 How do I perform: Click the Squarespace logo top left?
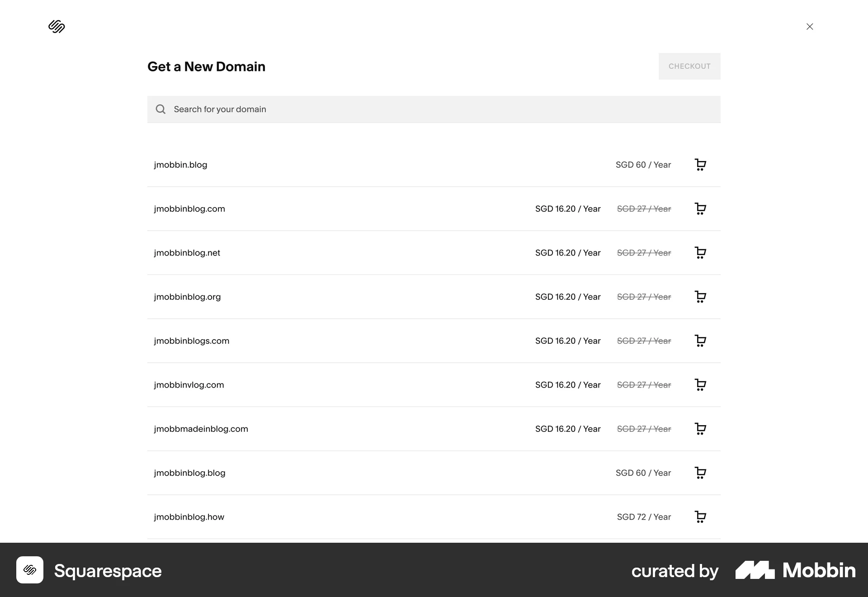tap(57, 27)
